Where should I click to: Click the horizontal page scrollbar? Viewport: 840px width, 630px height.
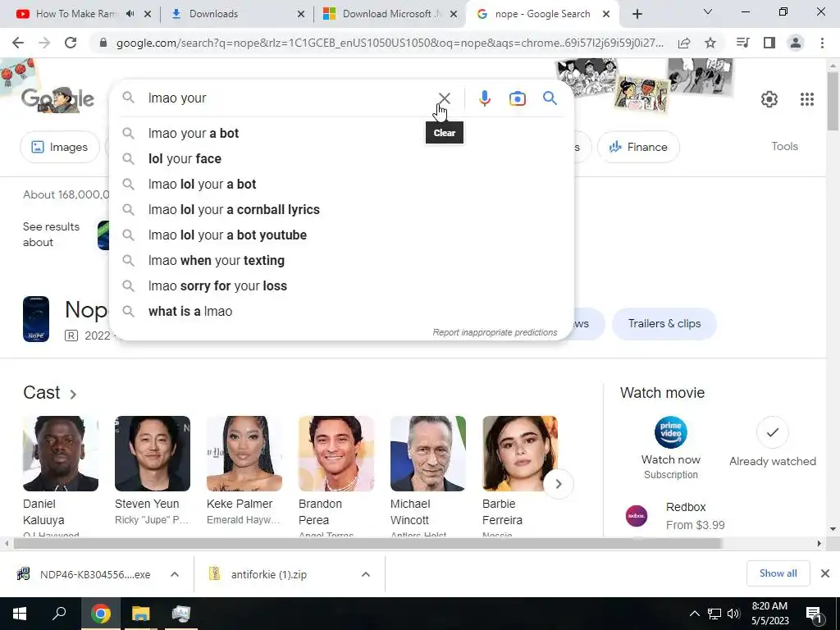coord(367,544)
